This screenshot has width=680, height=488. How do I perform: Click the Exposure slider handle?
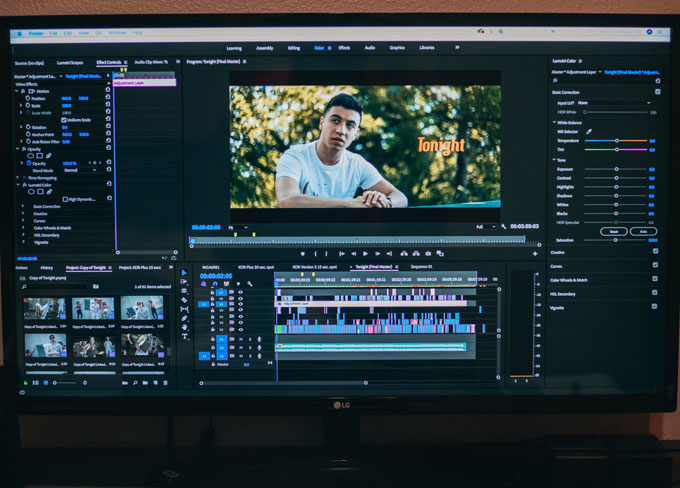coord(616,169)
